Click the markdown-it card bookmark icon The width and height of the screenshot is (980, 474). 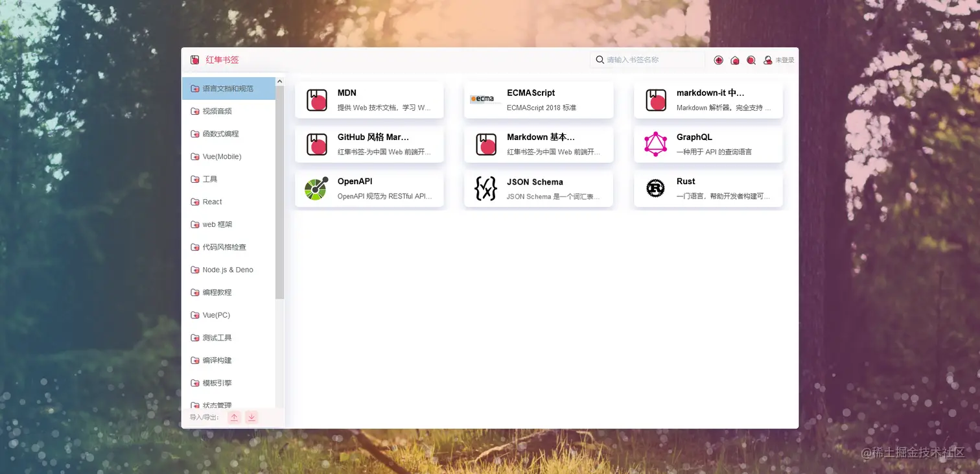(656, 100)
